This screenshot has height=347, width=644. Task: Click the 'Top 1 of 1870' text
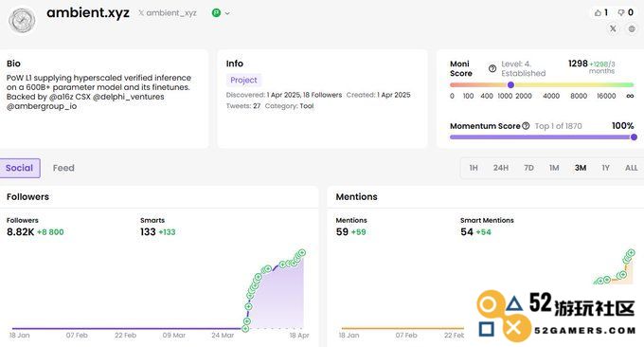[558, 126]
